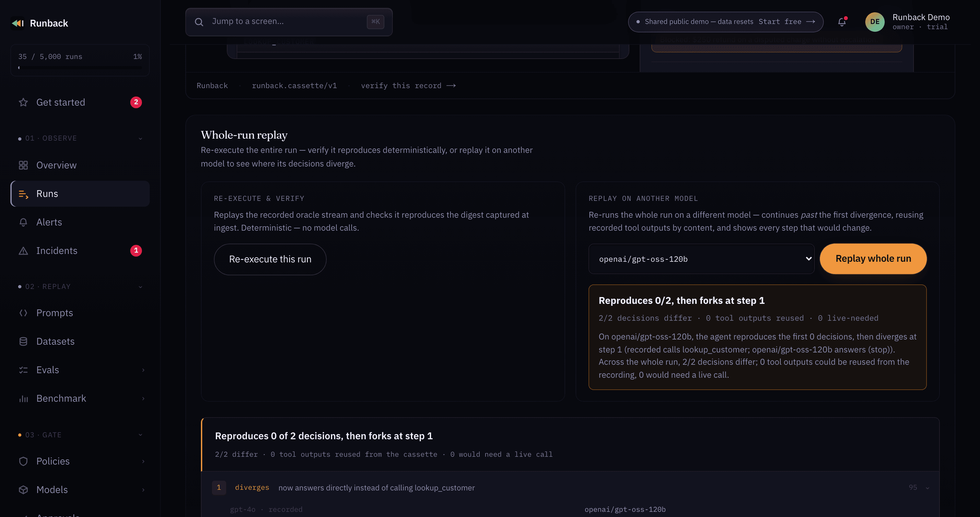Click the Incidents warning triangle icon

tap(23, 251)
